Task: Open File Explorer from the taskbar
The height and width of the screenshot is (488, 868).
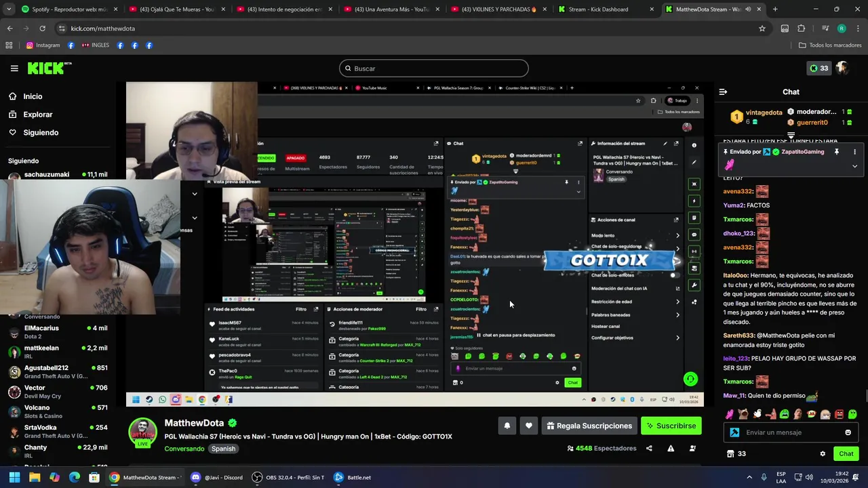Action: coord(35,477)
